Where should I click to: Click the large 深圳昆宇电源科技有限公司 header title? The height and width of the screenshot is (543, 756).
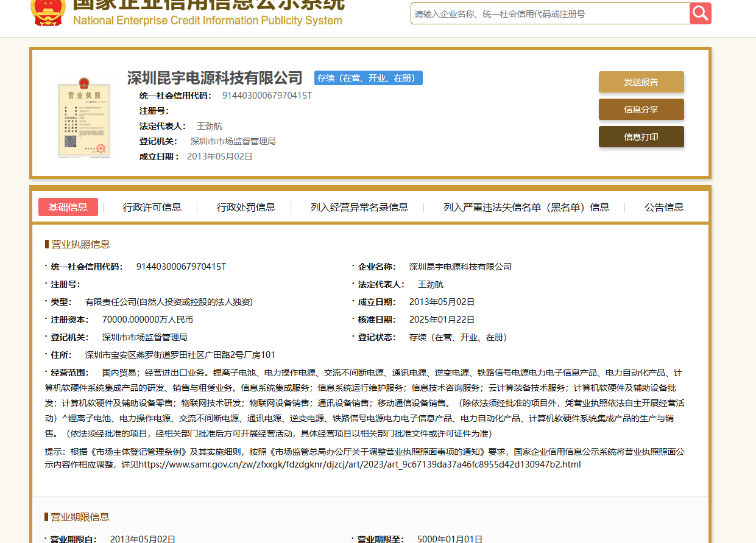click(215, 78)
